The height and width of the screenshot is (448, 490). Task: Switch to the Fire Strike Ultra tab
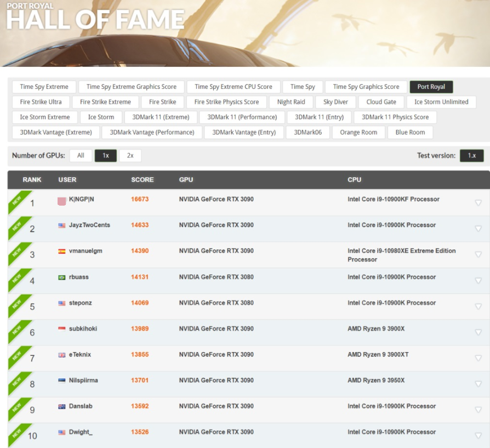[41, 102]
